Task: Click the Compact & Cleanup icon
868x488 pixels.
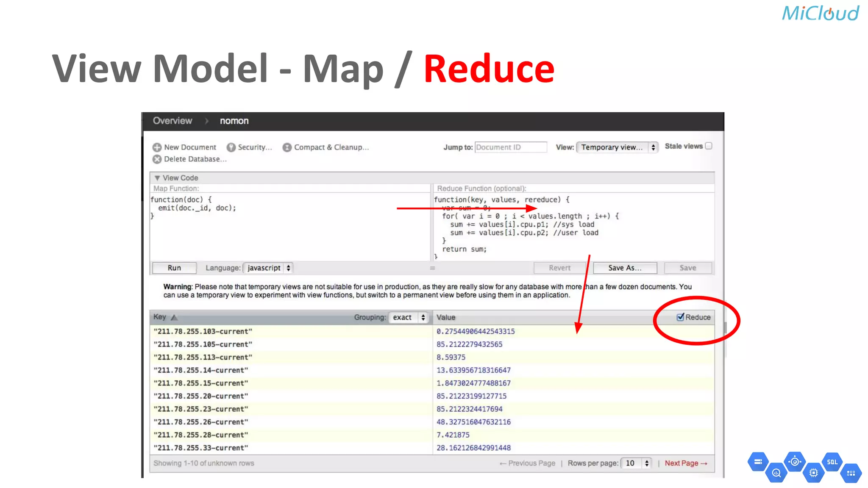Action: click(x=287, y=147)
